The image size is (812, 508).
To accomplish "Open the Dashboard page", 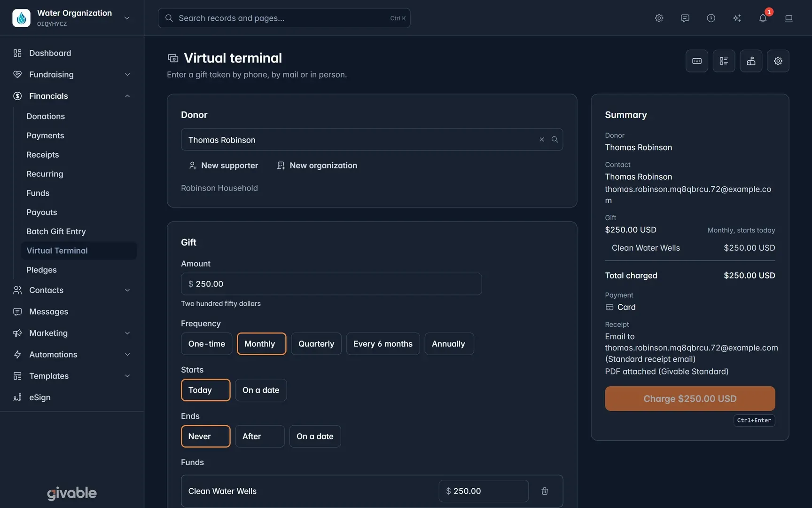I will 72,53.
